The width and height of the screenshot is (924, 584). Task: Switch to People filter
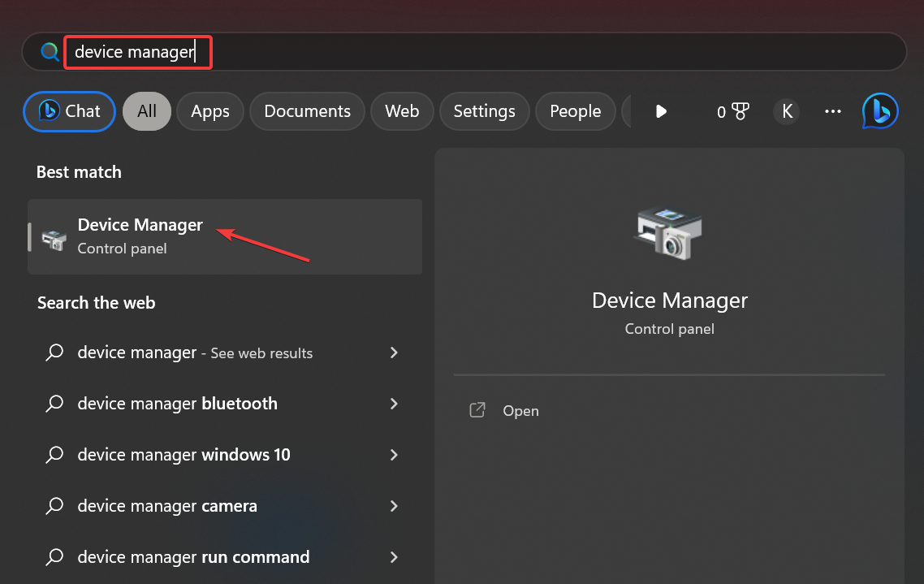point(575,111)
